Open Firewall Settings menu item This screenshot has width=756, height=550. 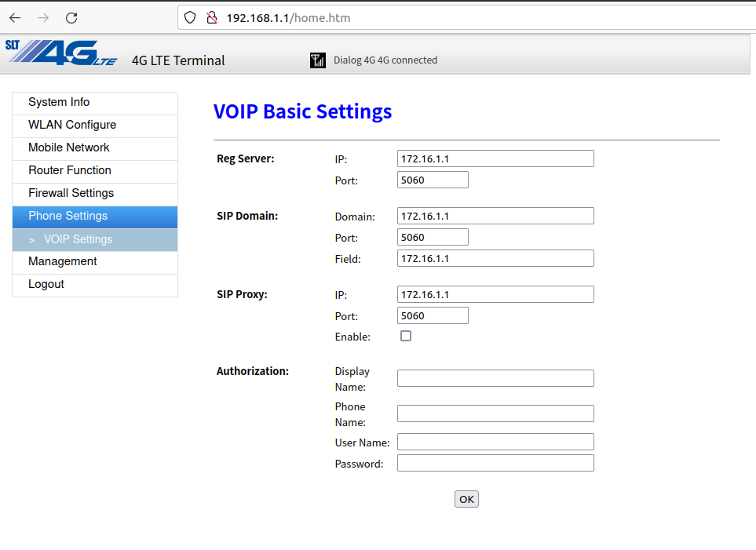coord(95,193)
